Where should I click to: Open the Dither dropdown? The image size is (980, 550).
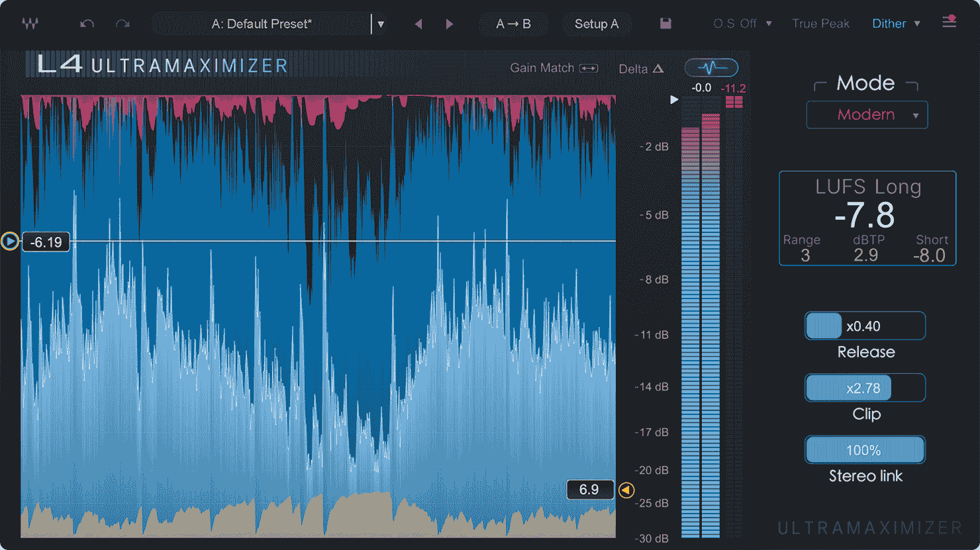click(895, 23)
